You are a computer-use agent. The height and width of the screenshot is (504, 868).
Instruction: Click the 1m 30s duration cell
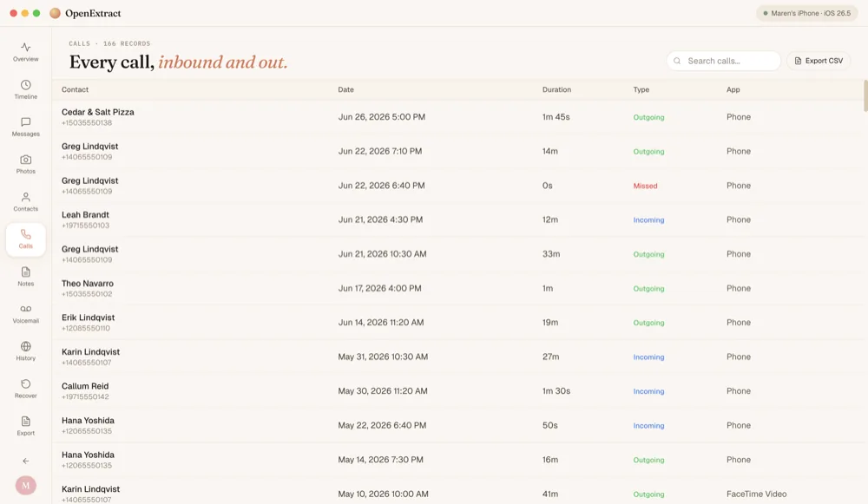click(x=556, y=391)
